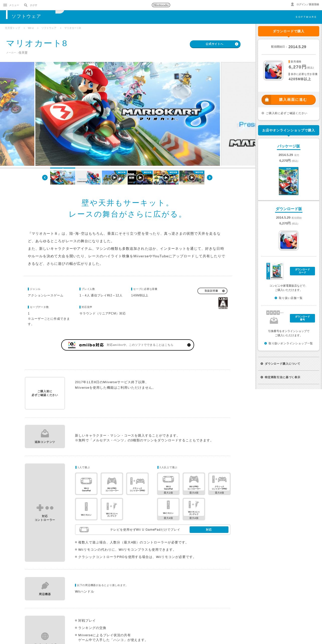Image resolution: width=322 pixels, height=644 pixels.
Task: Click previous carousel arrow
Action: point(45,178)
